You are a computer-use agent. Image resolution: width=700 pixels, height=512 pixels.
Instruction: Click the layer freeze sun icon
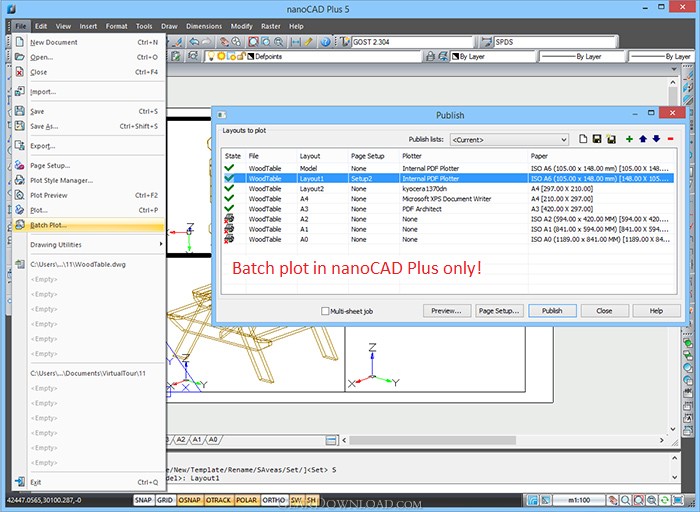click(221, 56)
